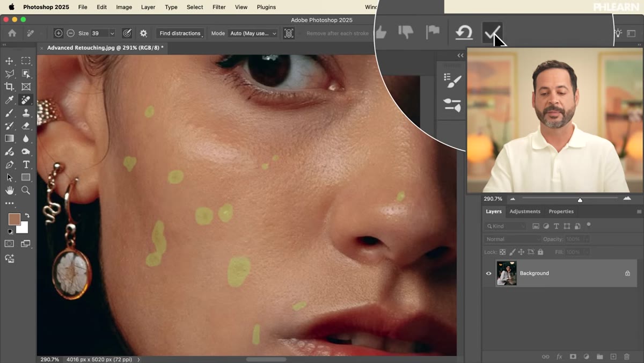Select the Gradient tool
Screen dimensions: 644x363
coord(9,139)
